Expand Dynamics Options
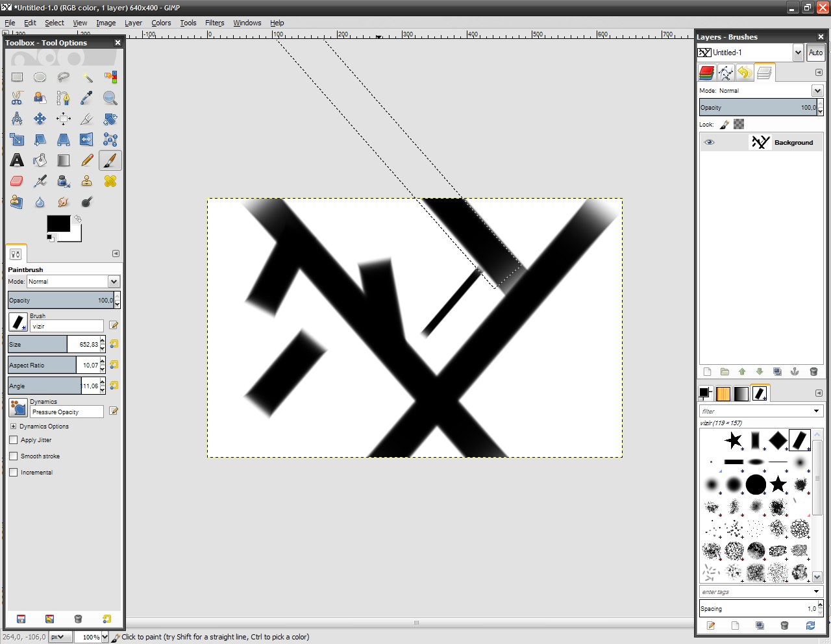This screenshot has height=644, width=831. coord(14,426)
